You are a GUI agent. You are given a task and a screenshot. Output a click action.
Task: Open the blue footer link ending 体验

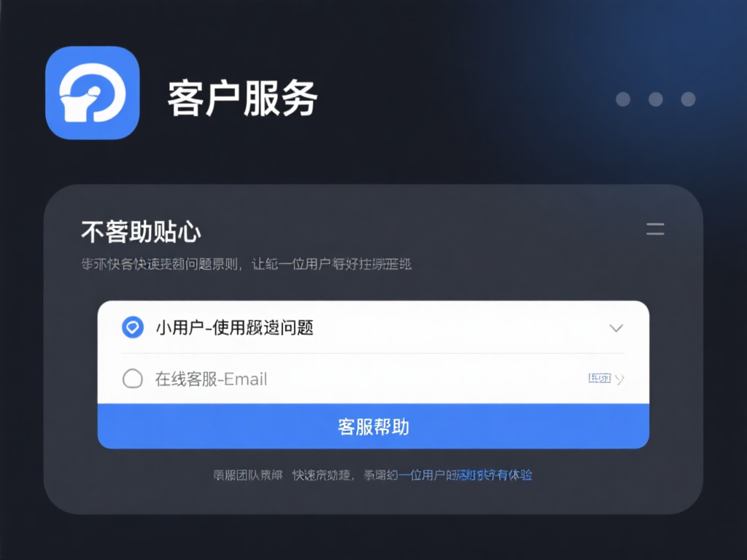click(x=465, y=475)
